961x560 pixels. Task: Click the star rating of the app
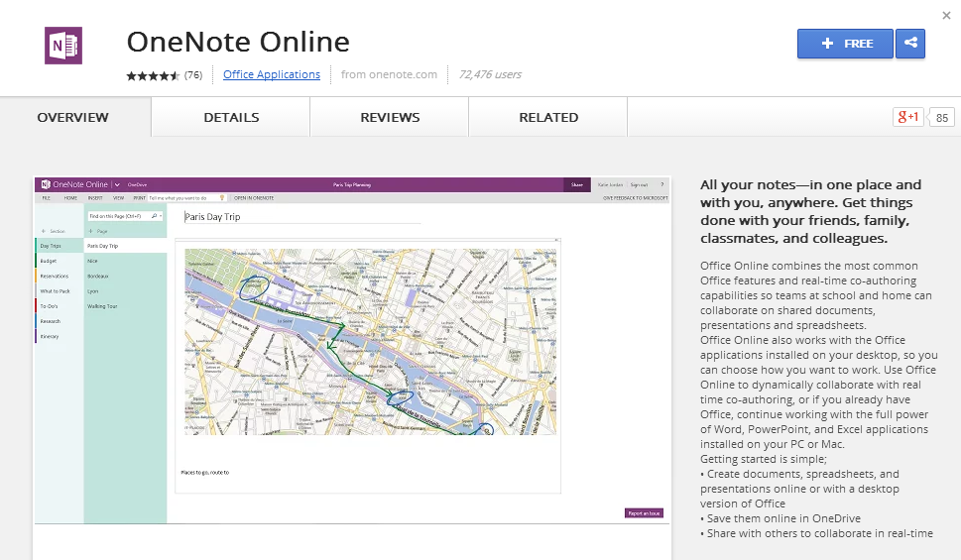tap(153, 75)
